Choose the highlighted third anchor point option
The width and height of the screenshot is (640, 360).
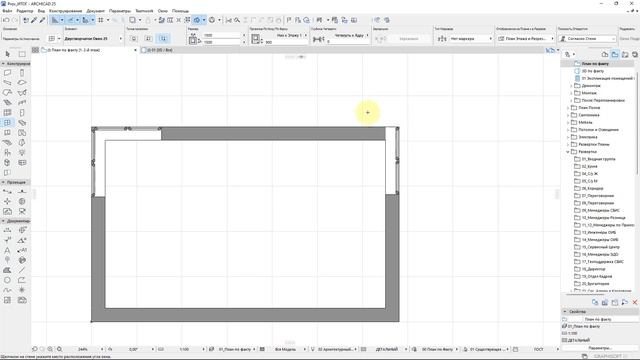pos(163,38)
